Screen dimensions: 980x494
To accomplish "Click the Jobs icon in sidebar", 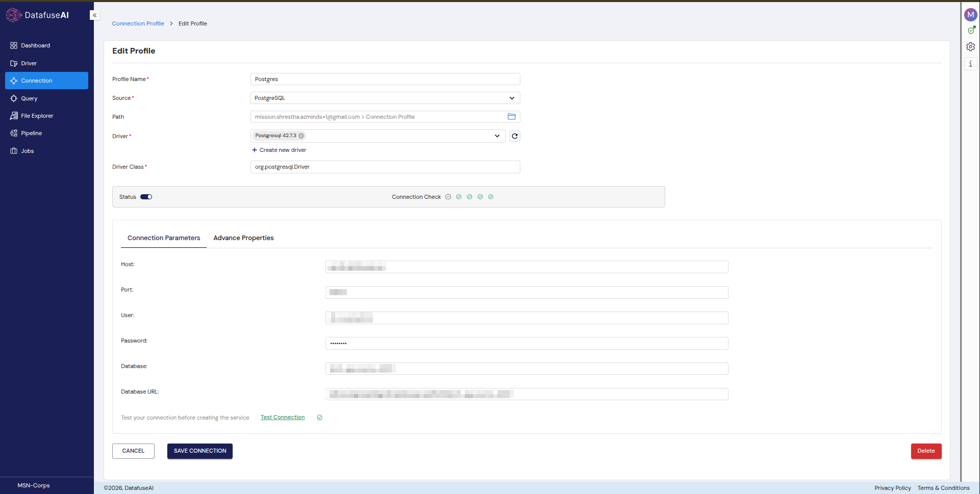I will coord(14,151).
